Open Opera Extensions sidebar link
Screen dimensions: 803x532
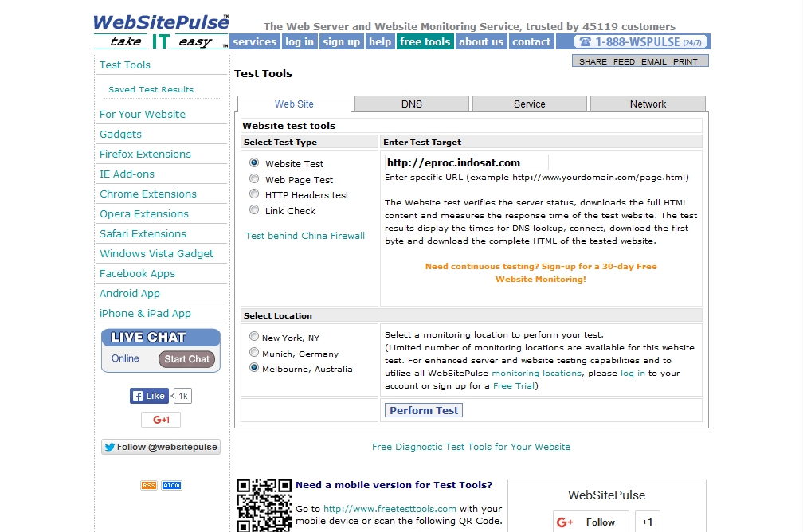pyautogui.click(x=144, y=214)
